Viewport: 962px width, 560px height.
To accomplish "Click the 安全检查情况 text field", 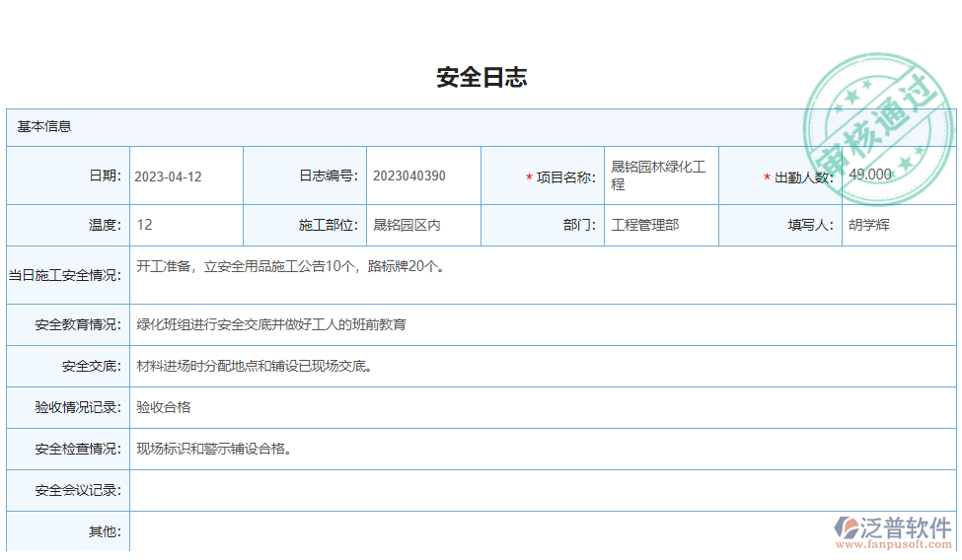I will pyautogui.click(x=542, y=449).
